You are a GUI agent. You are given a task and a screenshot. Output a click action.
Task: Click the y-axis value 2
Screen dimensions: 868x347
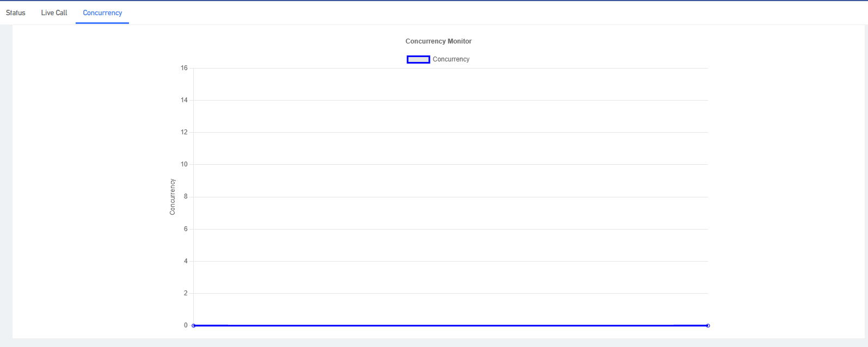pyautogui.click(x=186, y=293)
